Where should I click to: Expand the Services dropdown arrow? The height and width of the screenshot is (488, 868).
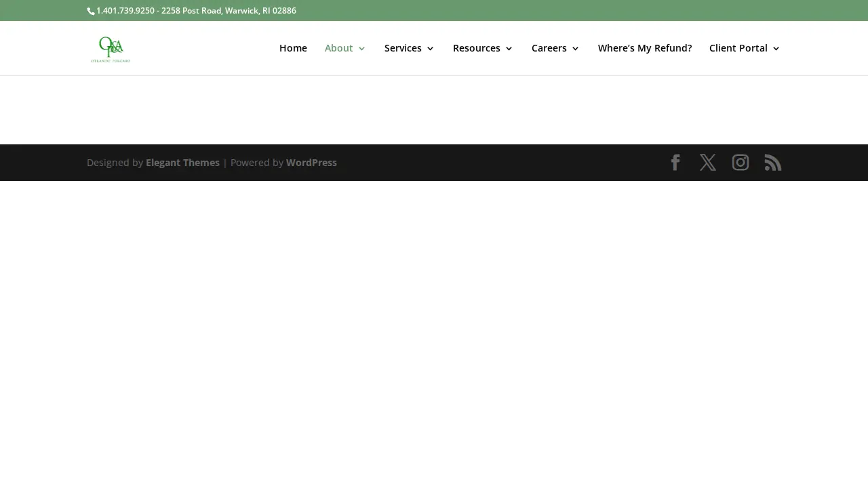pos(430,49)
